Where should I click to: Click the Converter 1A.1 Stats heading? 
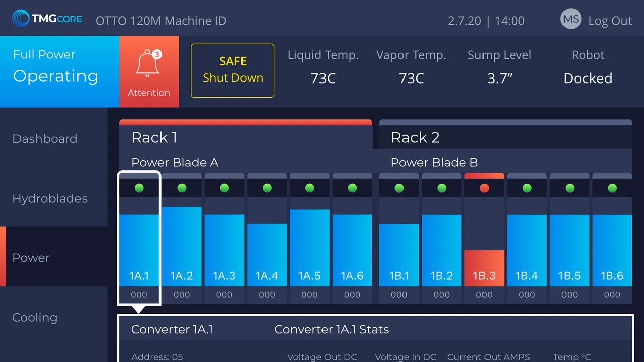point(332,330)
